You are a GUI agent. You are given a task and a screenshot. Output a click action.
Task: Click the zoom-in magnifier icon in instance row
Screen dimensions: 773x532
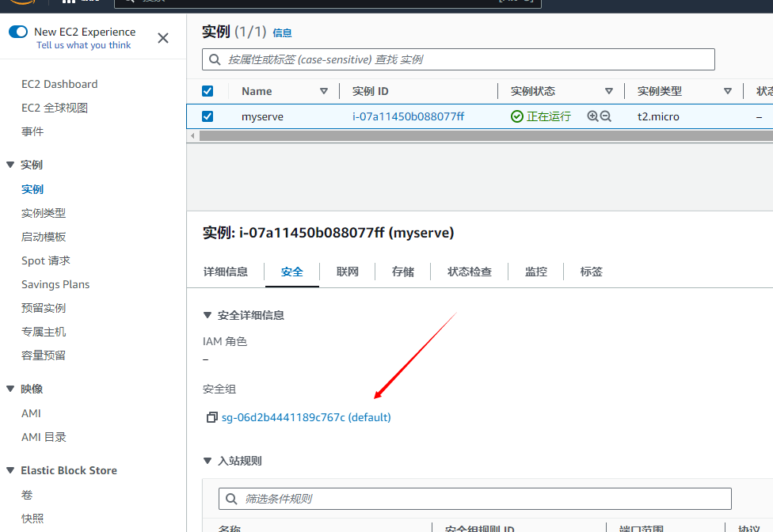(x=592, y=116)
